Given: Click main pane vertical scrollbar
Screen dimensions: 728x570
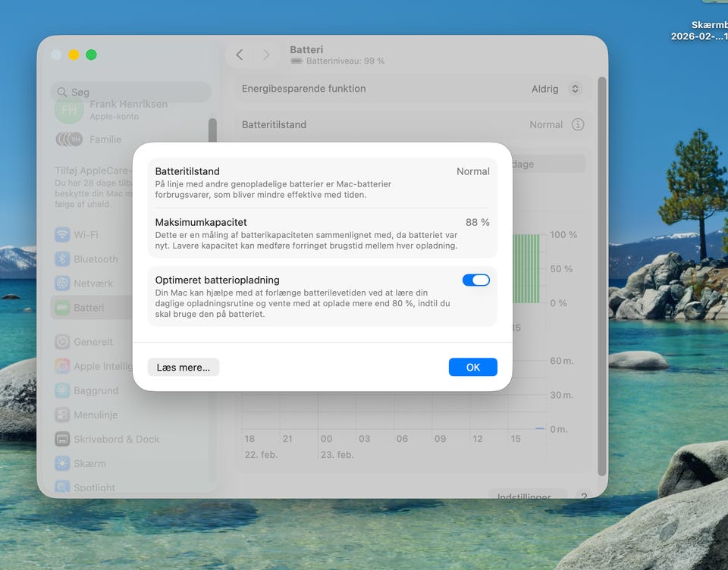Looking at the screenshot, I should click(x=601, y=276).
